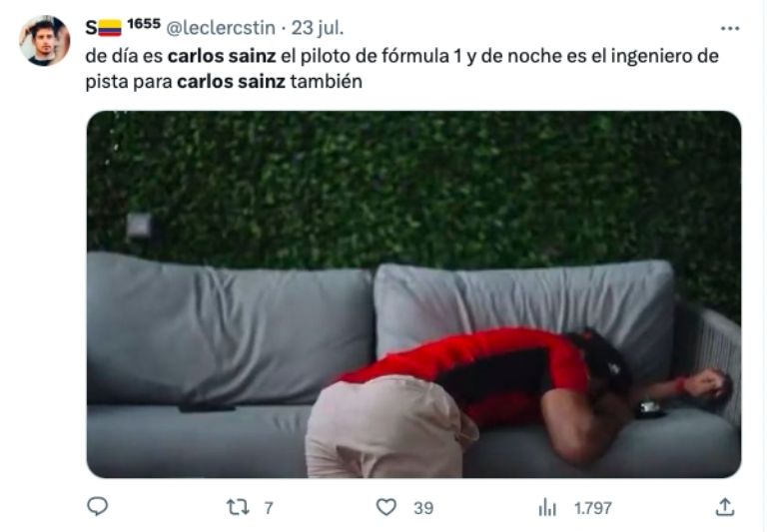Open view analytics bar chart icon
This screenshot has height=532, width=767.
point(547,508)
